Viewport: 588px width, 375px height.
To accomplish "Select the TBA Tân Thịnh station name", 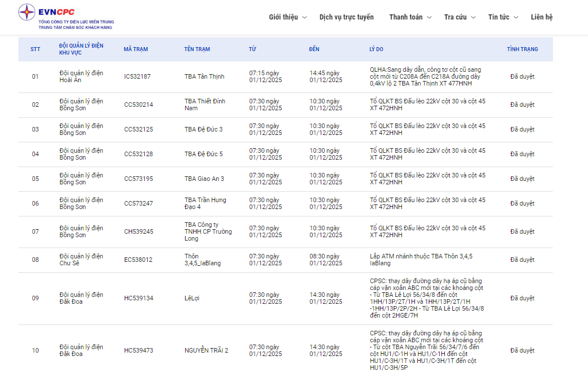I will [204, 77].
